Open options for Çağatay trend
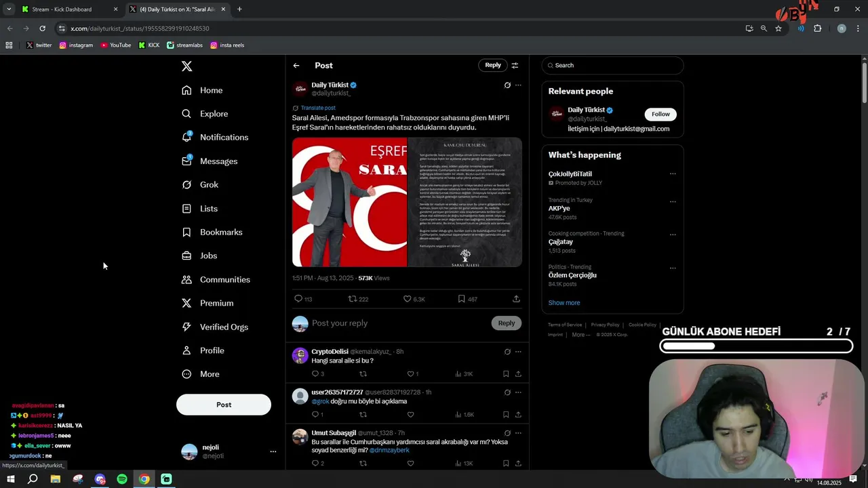 (x=673, y=235)
